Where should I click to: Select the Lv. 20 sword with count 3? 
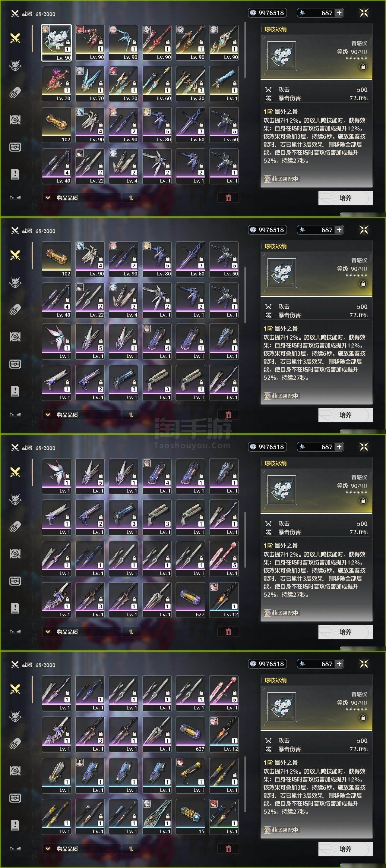tap(191, 84)
